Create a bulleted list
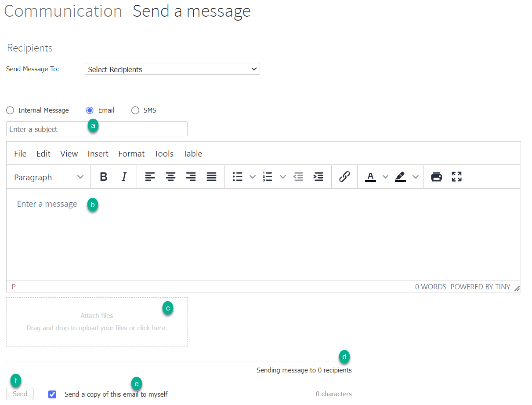Viewport: 532px width, 405px height. click(236, 176)
